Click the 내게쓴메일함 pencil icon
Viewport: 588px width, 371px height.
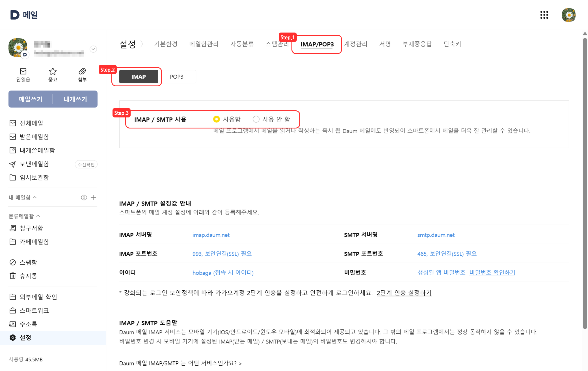click(13, 150)
